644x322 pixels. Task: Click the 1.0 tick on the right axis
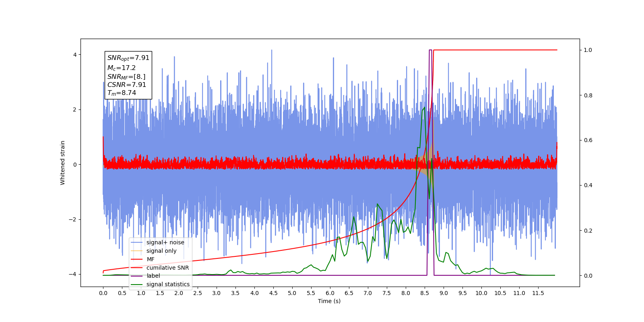point(588,50)
